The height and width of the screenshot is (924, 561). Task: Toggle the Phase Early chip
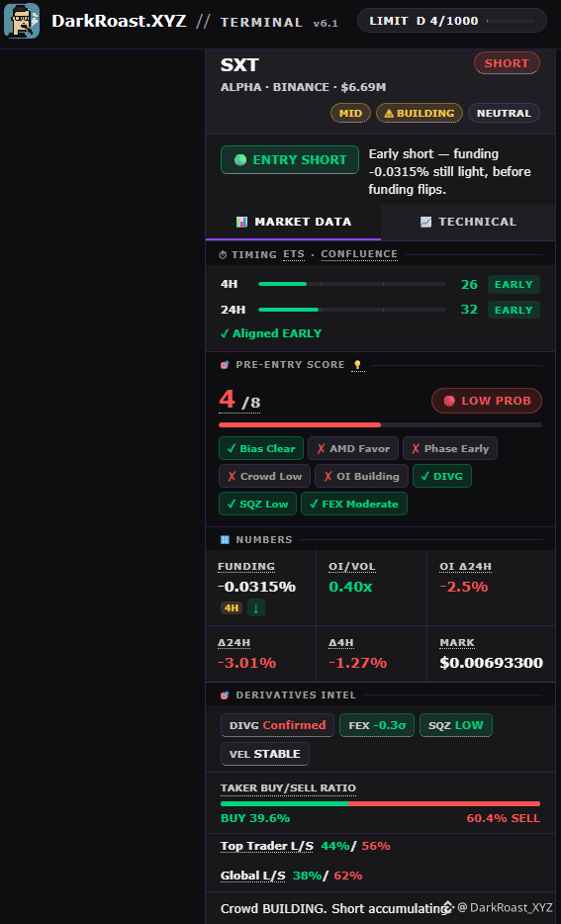click(450, 448)
